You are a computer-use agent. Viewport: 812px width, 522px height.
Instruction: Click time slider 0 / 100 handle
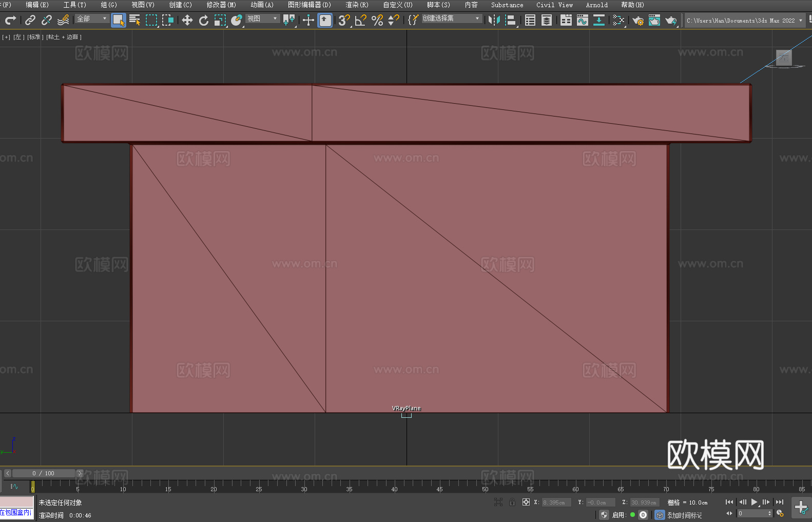[x=44, y=473]
